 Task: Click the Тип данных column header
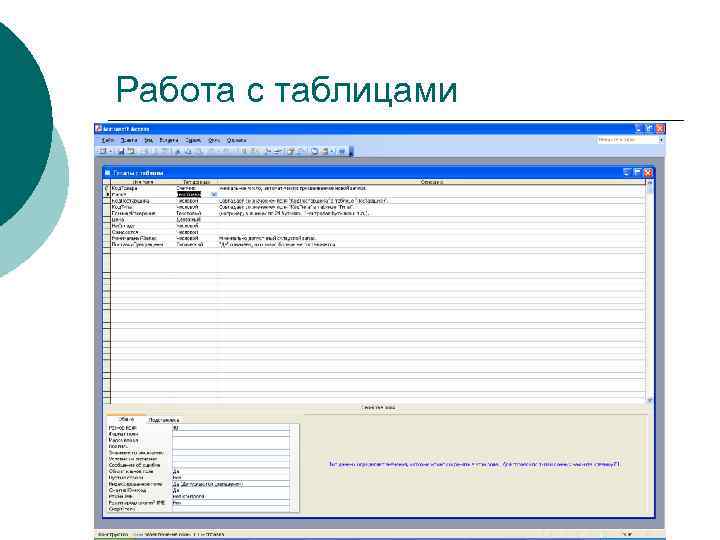click(x=197, y=182)
